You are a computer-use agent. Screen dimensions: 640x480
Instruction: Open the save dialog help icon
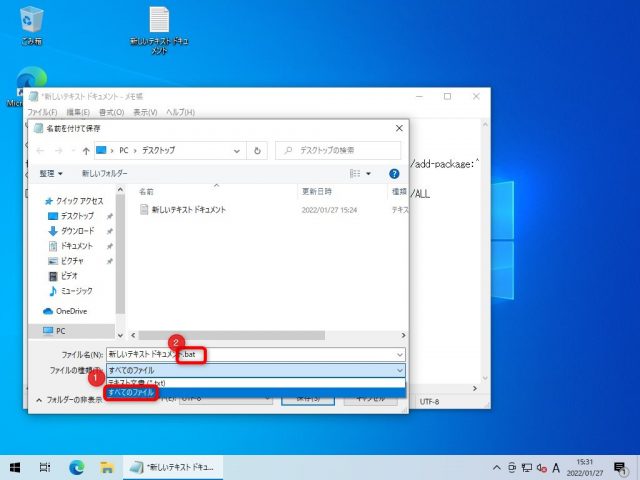pyautogui.click(x=394, y=173)
